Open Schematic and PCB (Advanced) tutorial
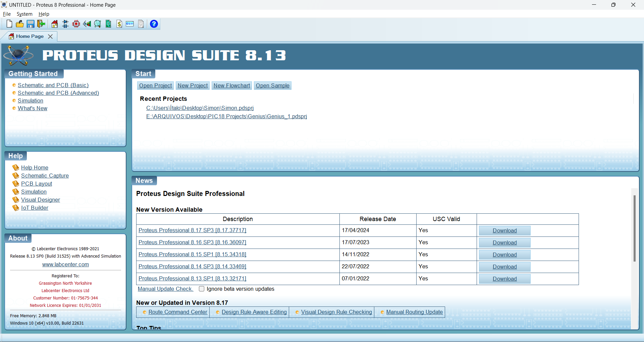644x342 pixels. (x=58, y=93)
